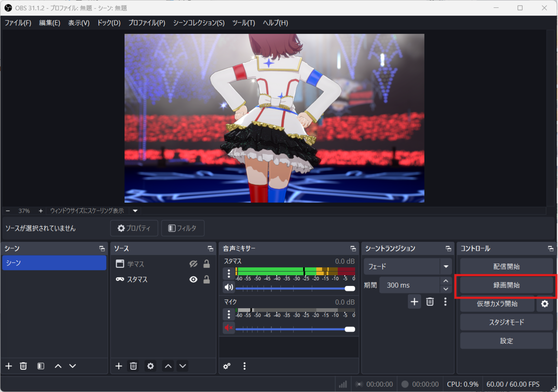Select the 学マス source row
The height and width of the screenshot is (392, 558).
pyautogui.click(x=164, y=264)
